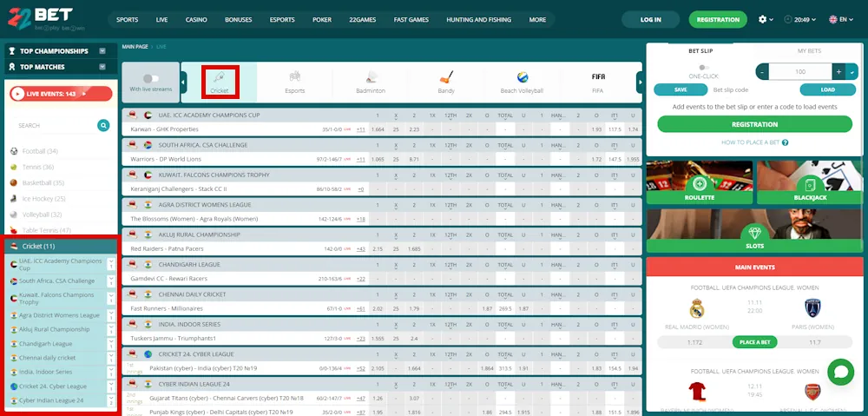This screenshot has width=868, height=416.
Task: Open the green chat bubble icon
Action: 839,372
